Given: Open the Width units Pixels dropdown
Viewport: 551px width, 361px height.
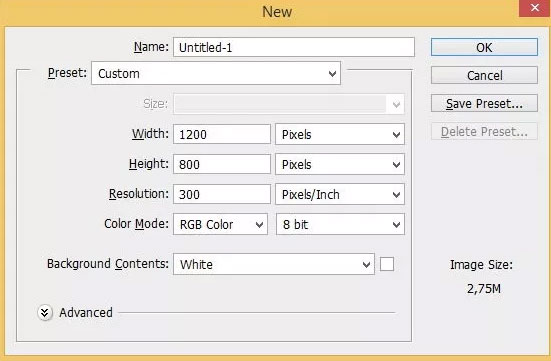Looking at the screenshot, I should click(x=340, y=134).
